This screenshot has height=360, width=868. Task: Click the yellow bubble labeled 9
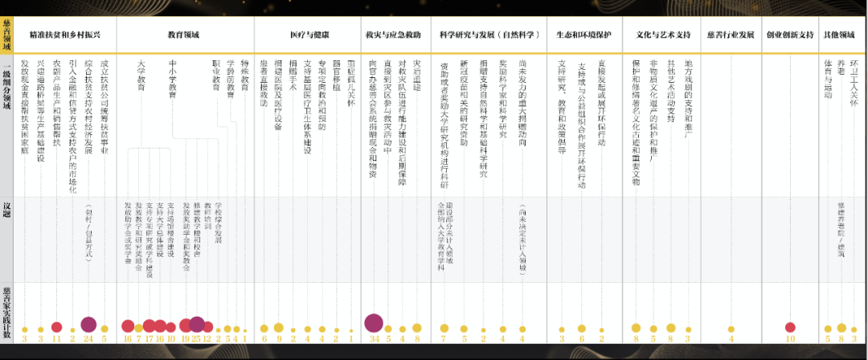coord(278,327)
